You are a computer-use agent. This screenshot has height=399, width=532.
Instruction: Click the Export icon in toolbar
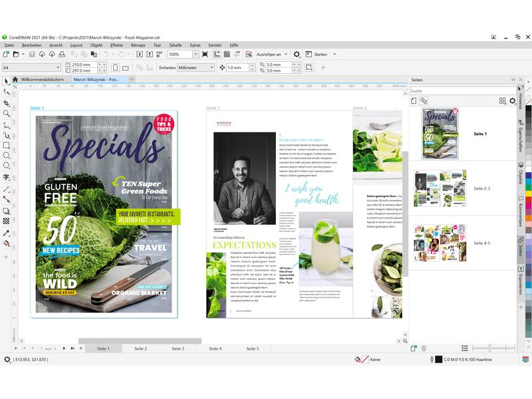click(x=150, y=55)
